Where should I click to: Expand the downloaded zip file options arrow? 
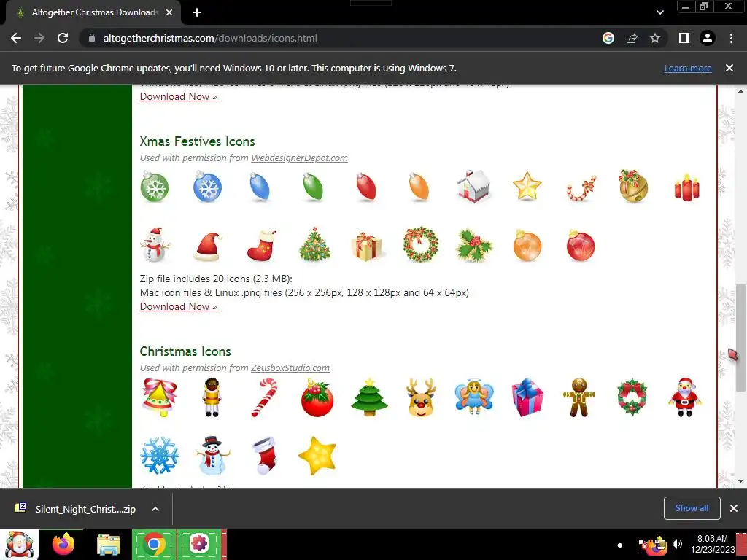click(x=155, y=509)
